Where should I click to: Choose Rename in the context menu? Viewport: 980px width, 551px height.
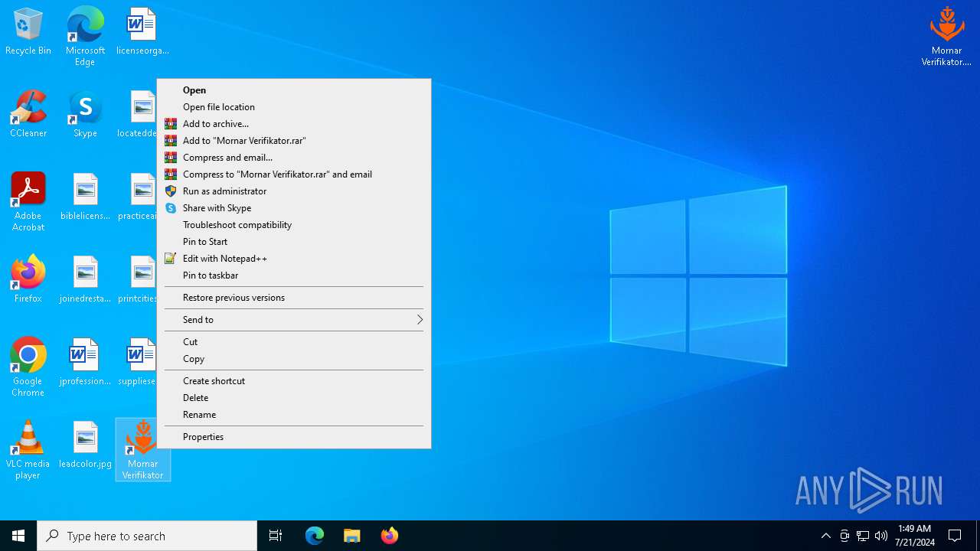coord(294,415)
